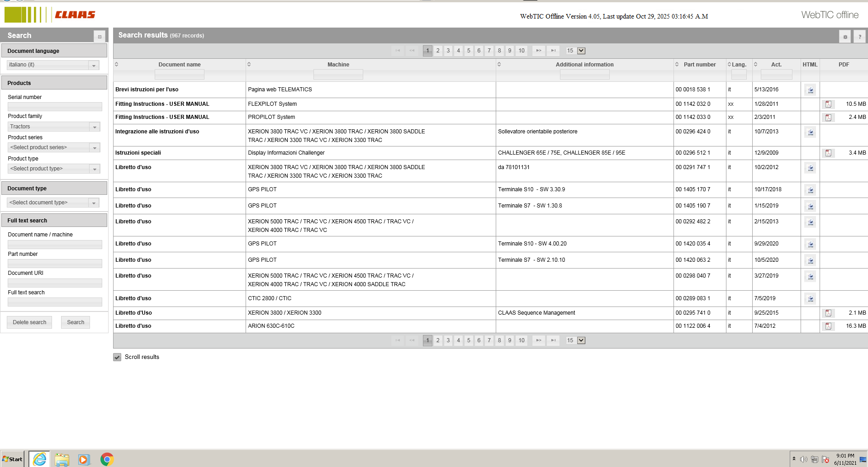Viewport: 868px width, 467px height.
Task: Open the Document language dropdown
Action: pyautogui.click(x=94, y=65)
